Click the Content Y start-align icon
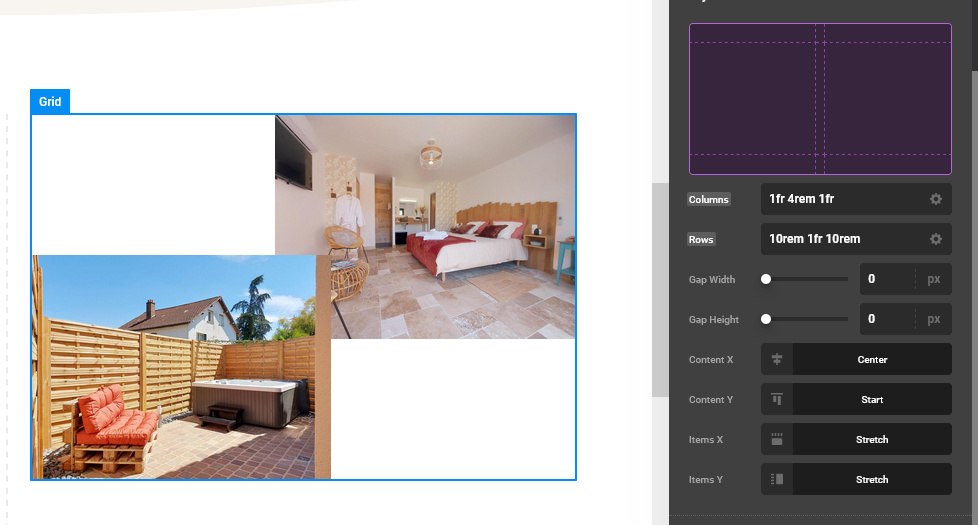 point(777,399)
